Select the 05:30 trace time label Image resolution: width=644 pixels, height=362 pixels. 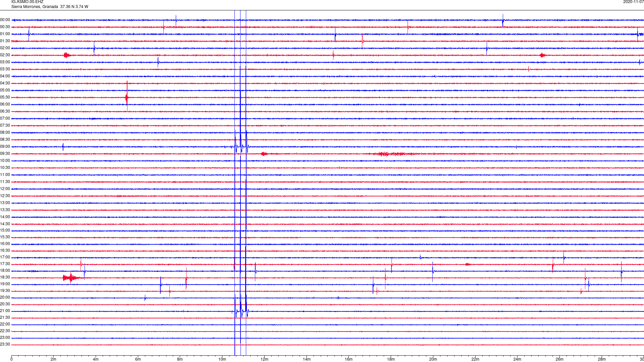pos(5,98)
